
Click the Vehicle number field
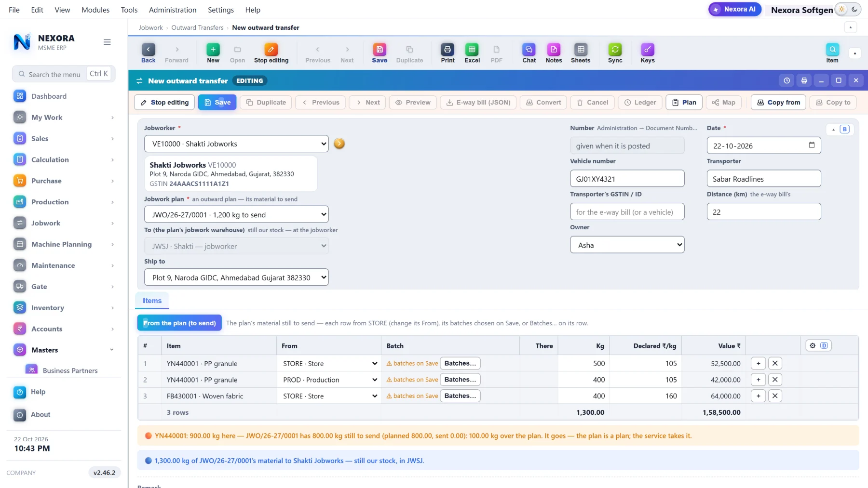coord(627,179)
